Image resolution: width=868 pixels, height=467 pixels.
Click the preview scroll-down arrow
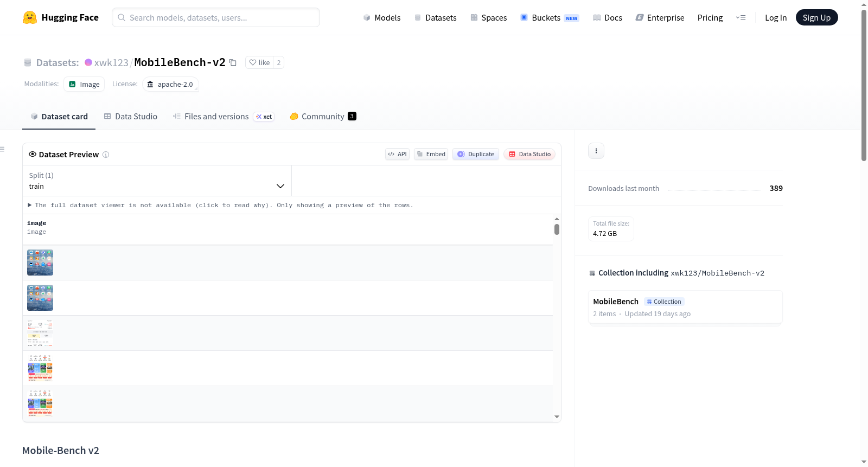pyautogui.click(x=557, y=417)
